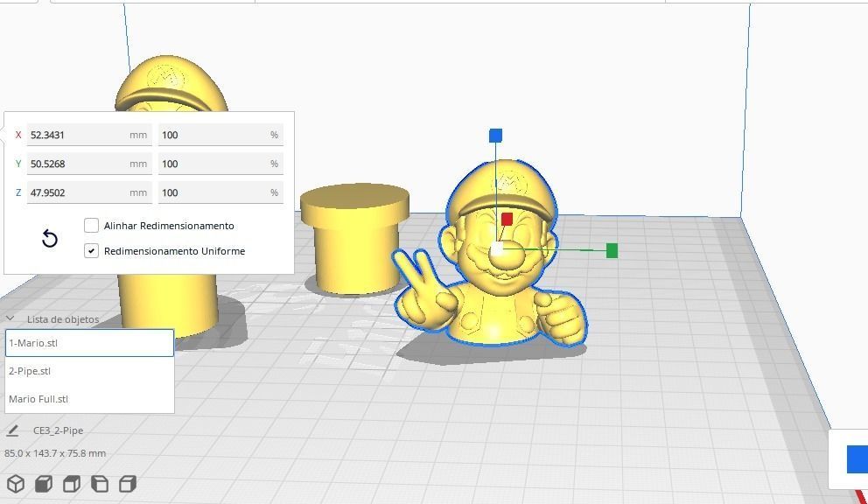This screenshot has height=504, width=868.
Task: Grab the green Y-axis scale handle
Action: pos(612,251)
